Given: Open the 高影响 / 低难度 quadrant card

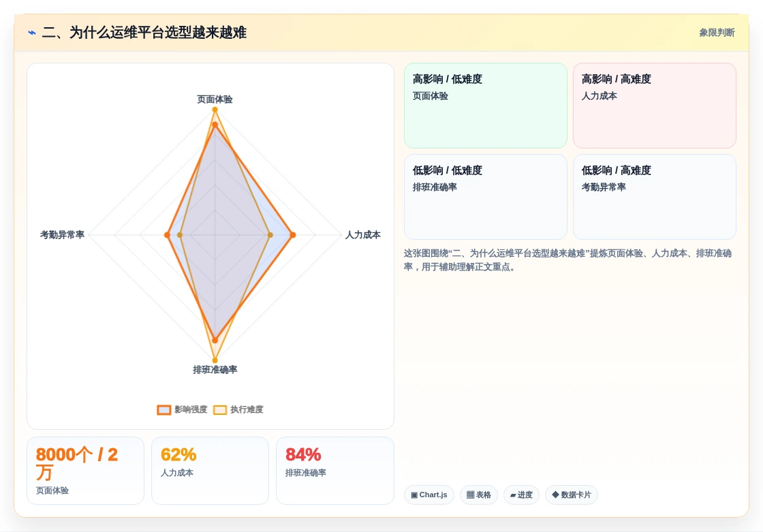Looking at the screenshot, I should 486,105.
